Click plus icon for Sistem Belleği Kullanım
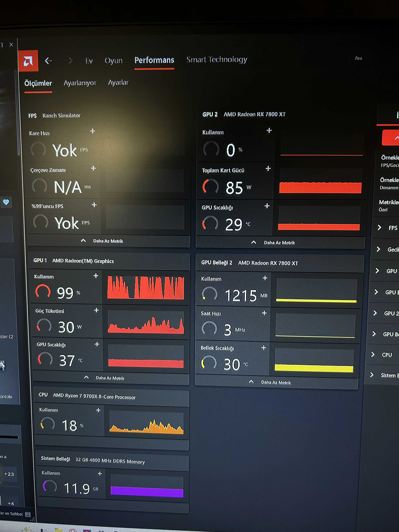 click(100, 474)
